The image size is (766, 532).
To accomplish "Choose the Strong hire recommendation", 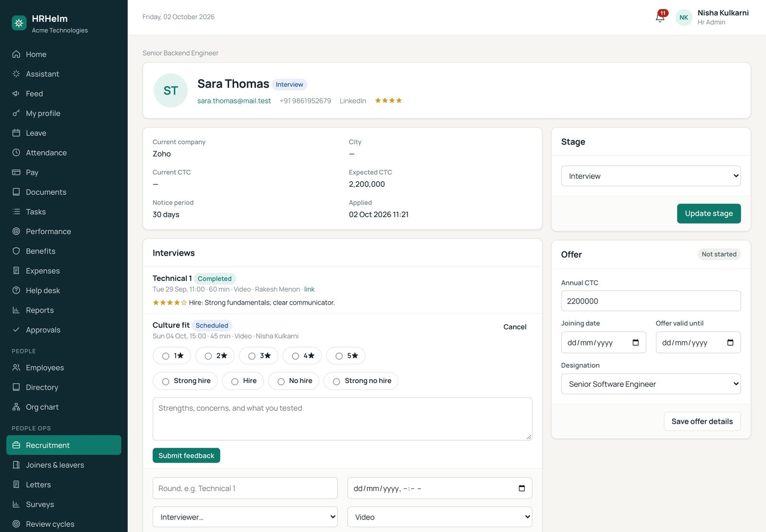I will [x=166, y=381].
